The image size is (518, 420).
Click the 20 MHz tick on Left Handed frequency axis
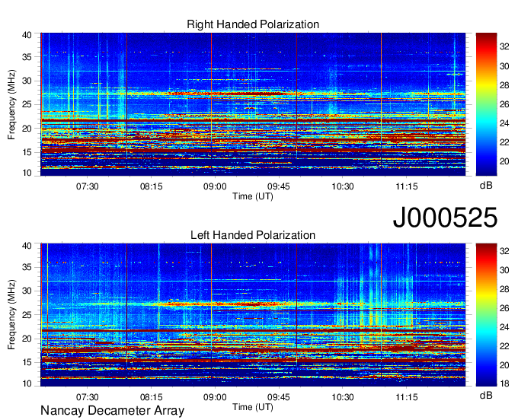(27, 339)
